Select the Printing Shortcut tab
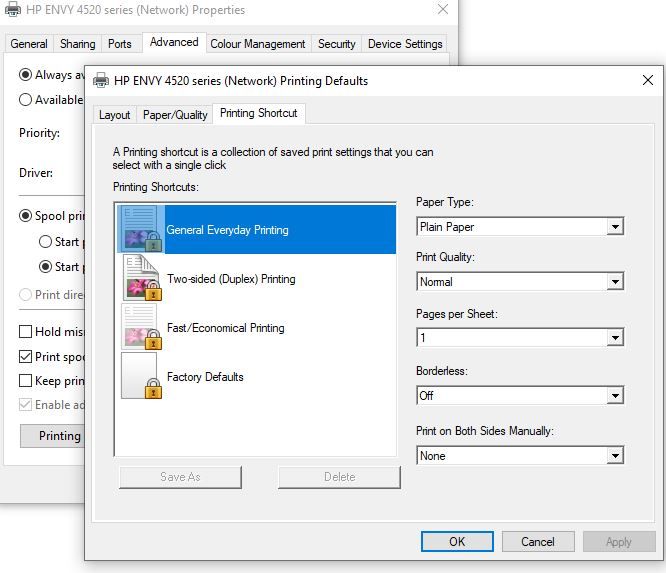The image size is (666, 573). coord(259,113)
